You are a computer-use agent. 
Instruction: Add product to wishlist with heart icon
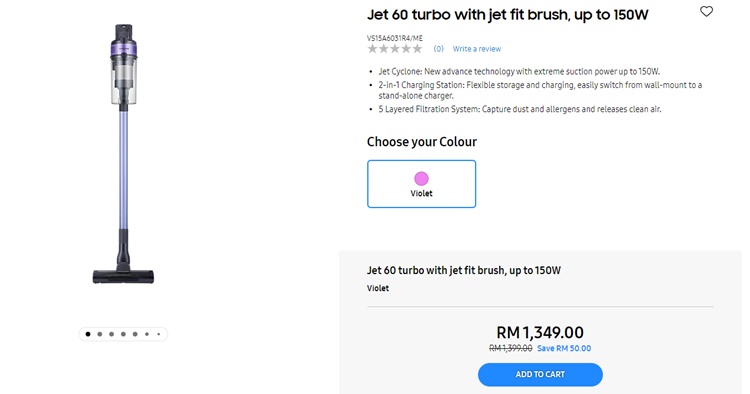coord(706,11)
